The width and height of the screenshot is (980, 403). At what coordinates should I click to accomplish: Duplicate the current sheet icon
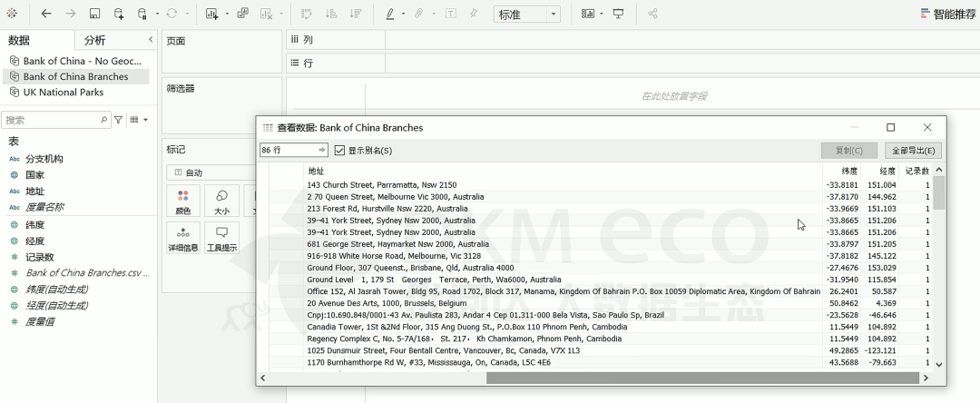point(243,13)
